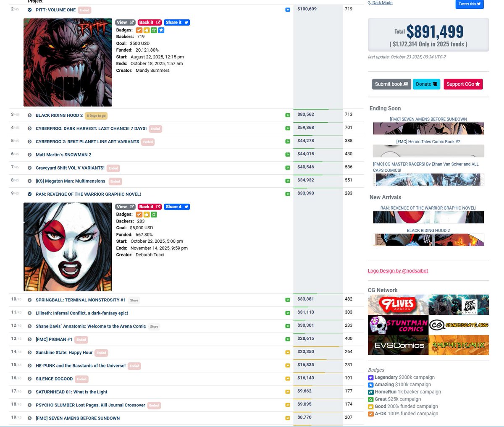Expand the Lilineth: Infernal Conflict row
The height and width of the screenshot is (427, 504).
point(29,313)
